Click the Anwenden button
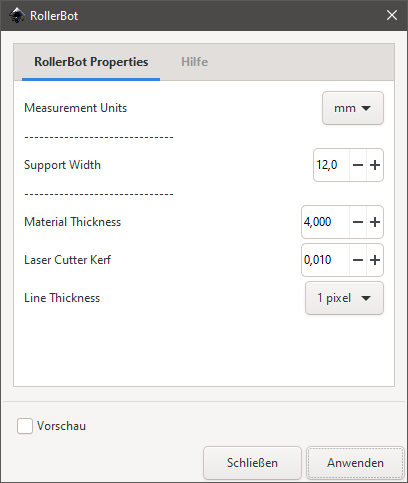The width and height of the screenshot is (408, 483). click(355, 463)
